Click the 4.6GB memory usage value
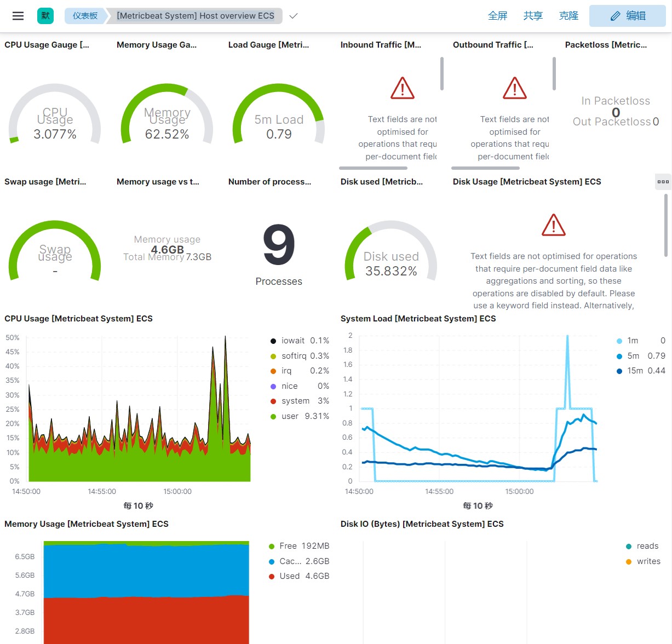Screen dimensions: 672x644 click(x=167, y=250)
